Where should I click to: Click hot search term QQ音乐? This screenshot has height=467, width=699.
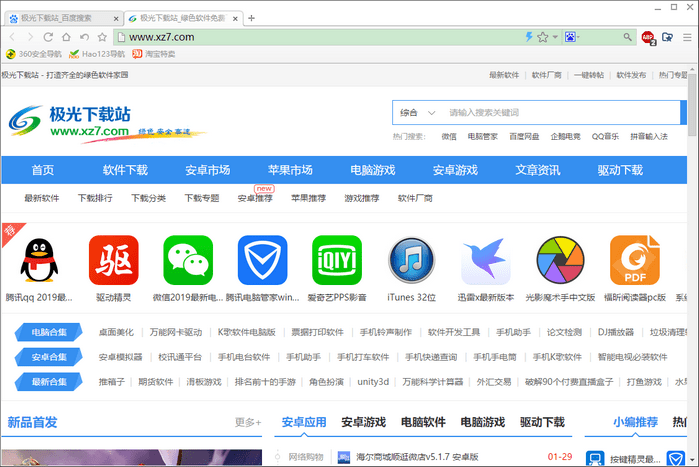605,136
